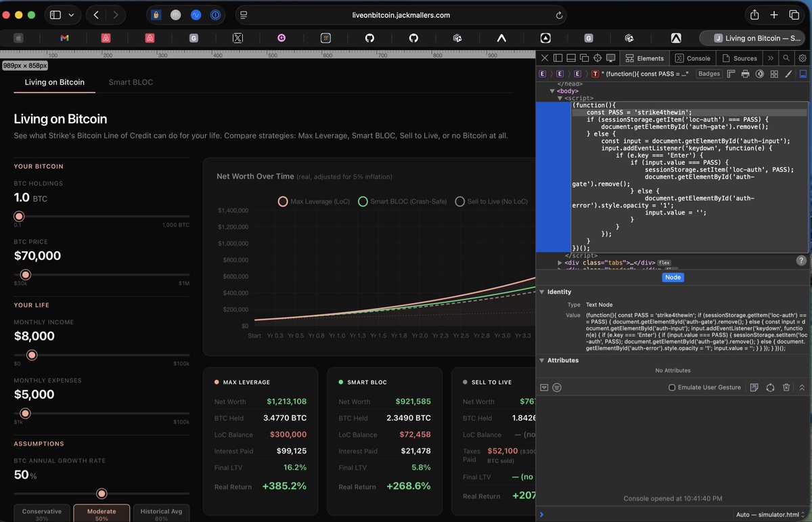
Task: Toggle paint flashing brush icon
Action: [788, 74]
